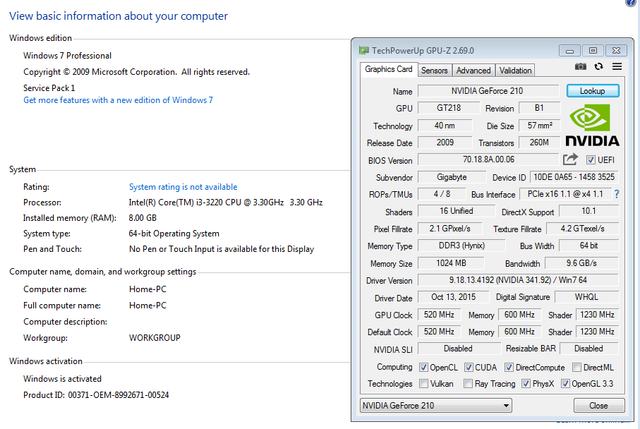Click the BIOS Version field 70.18.8A.00.06
The height and width of the screenshot is (429, 640).
click(488, 160)
